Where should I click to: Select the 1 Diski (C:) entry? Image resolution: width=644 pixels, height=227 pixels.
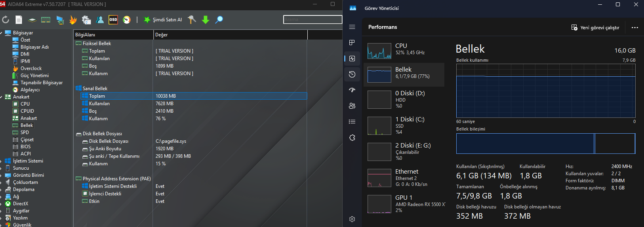404,125
